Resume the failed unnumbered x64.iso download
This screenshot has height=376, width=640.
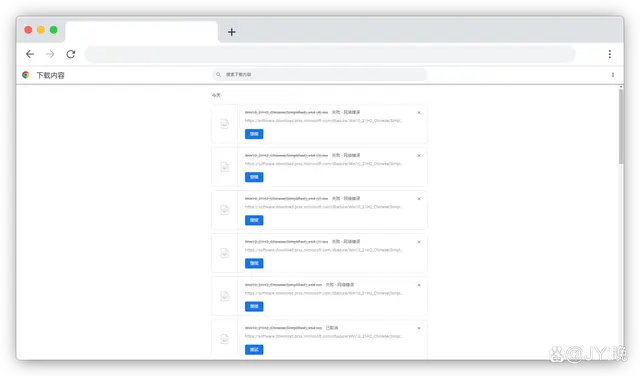(x=254, y=306)
